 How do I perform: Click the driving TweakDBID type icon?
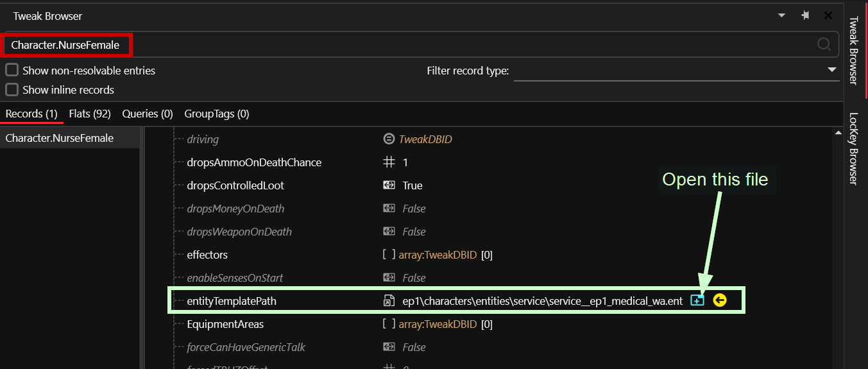[389, 139]
